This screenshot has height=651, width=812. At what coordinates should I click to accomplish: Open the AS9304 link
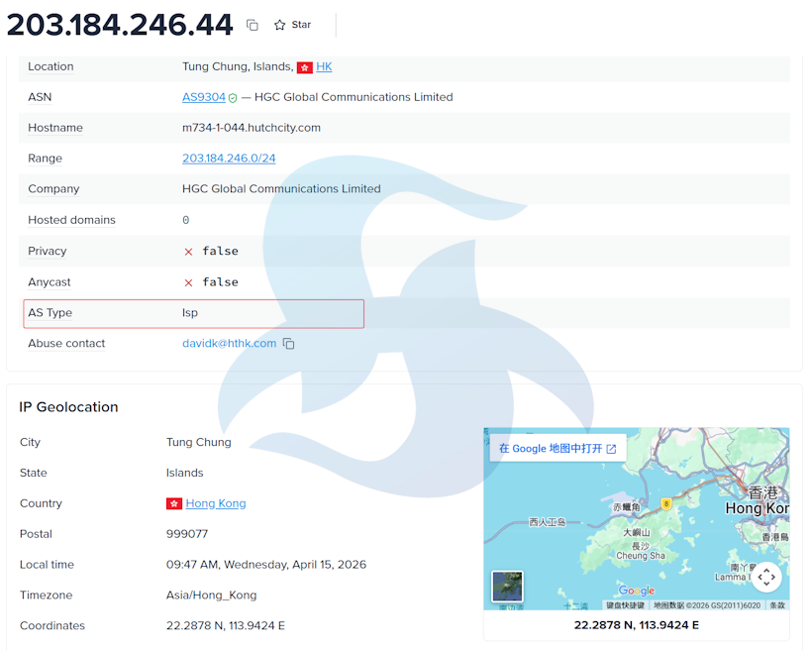click(203, 97)
